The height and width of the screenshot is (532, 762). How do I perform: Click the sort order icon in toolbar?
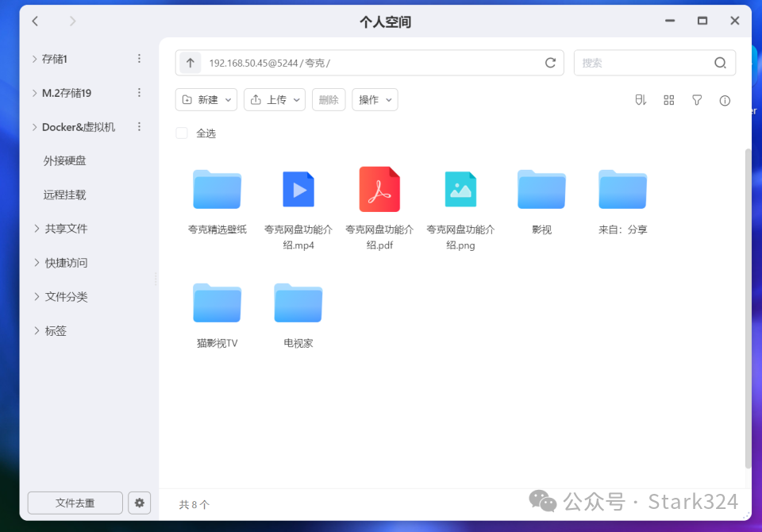[x=641, y=100]
